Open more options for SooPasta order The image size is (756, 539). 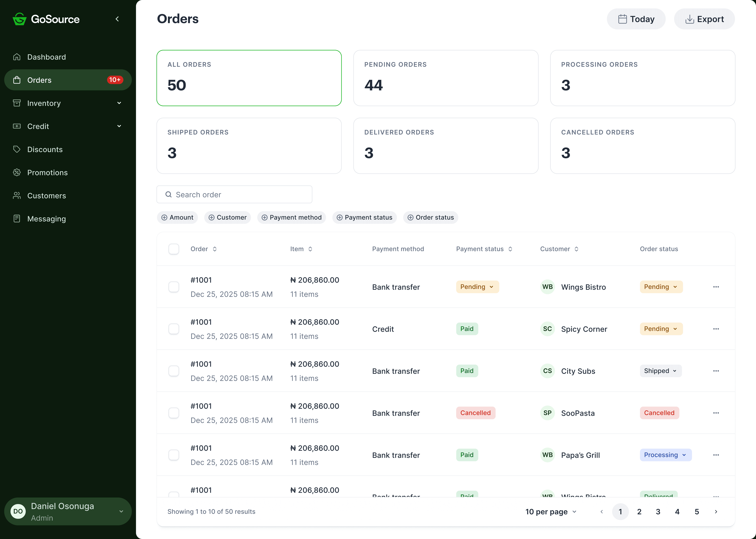(x=716, y=413)
